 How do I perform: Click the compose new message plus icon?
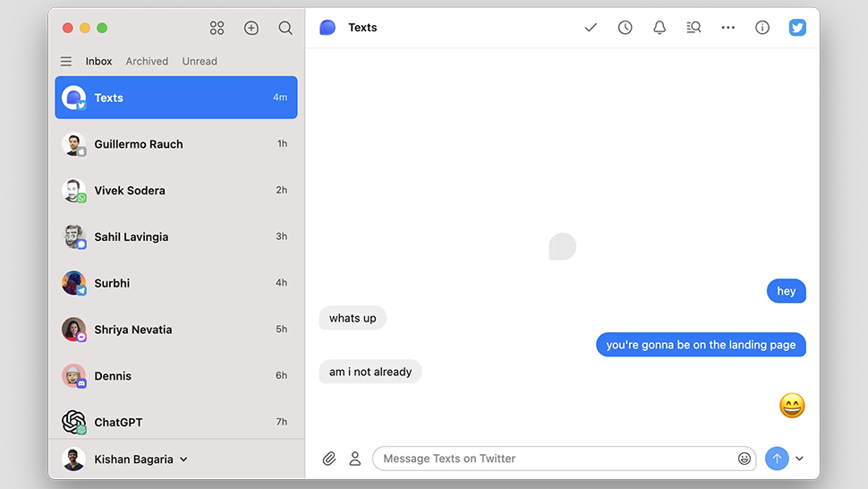coord(251,28)
